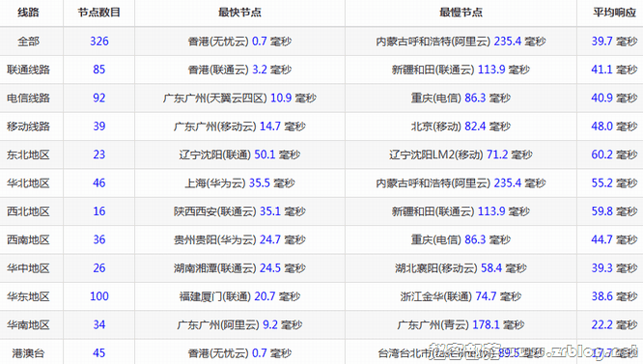Click the 浙江金华(联通) 74.7 毫秒 cell
Image resolution: width=643 pixels, height=364 pixels.
coord(461,296)
